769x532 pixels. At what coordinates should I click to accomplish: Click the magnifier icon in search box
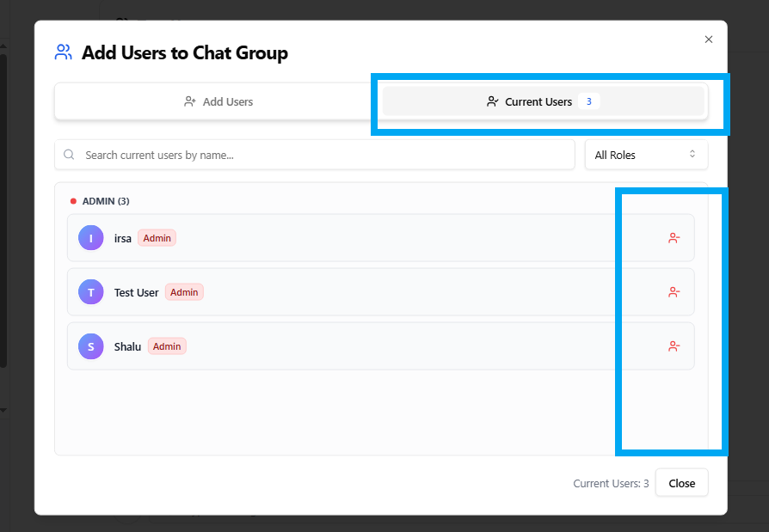tap(70, 156)
